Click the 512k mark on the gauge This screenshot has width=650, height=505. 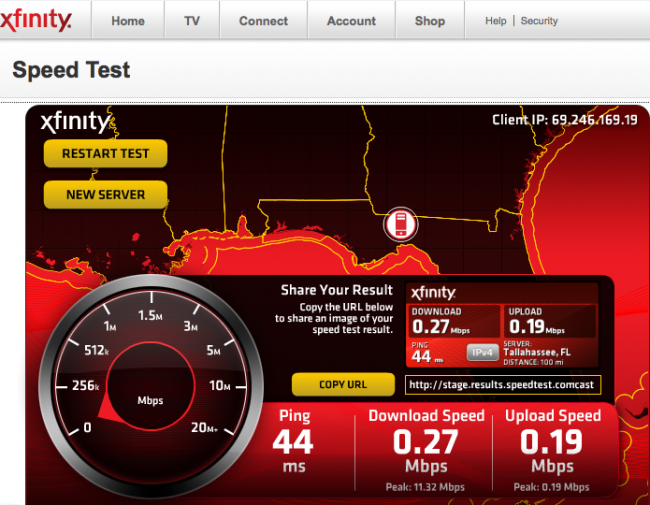[x=96, y=350]
